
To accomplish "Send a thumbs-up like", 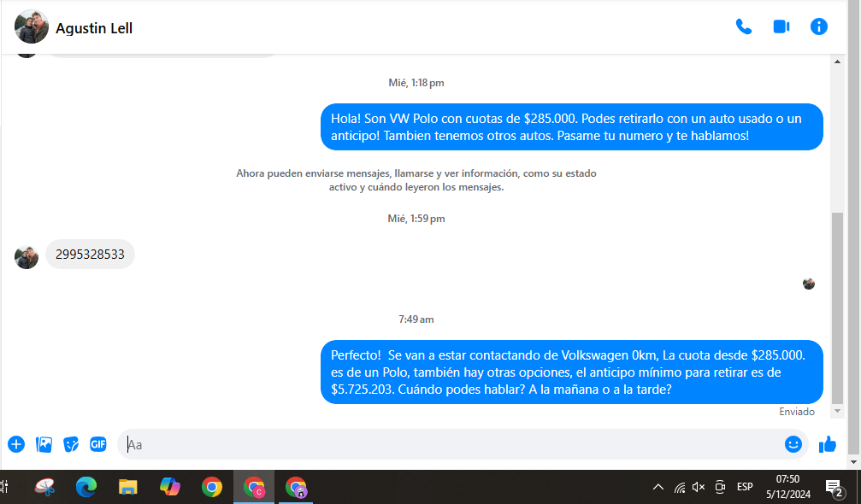I will click(827, 444).
